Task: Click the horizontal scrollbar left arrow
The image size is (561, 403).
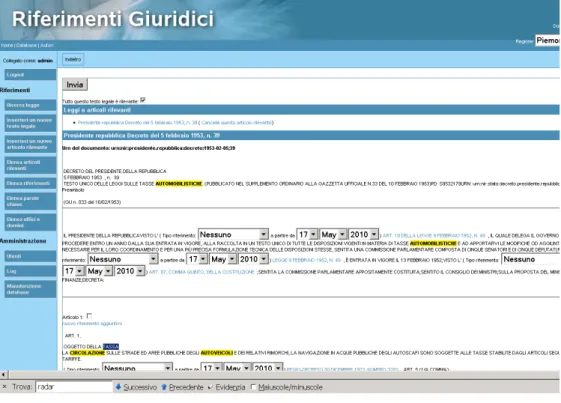Action: click(x=4, y=375)
